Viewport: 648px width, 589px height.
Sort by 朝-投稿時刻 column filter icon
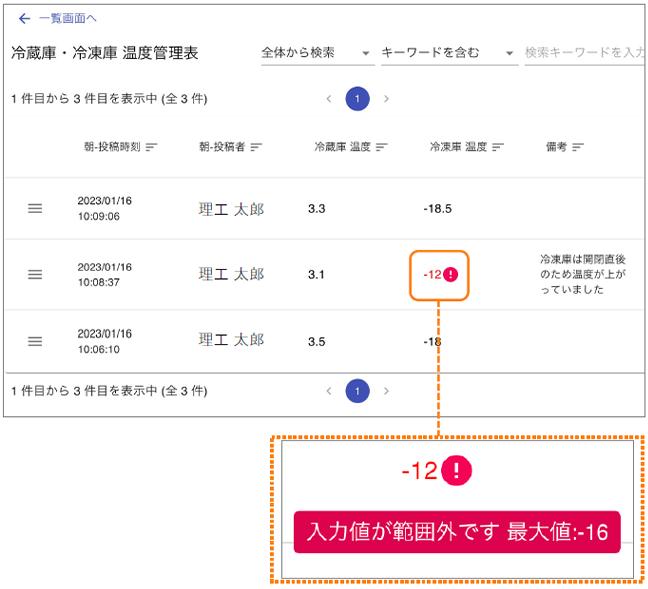152,147
